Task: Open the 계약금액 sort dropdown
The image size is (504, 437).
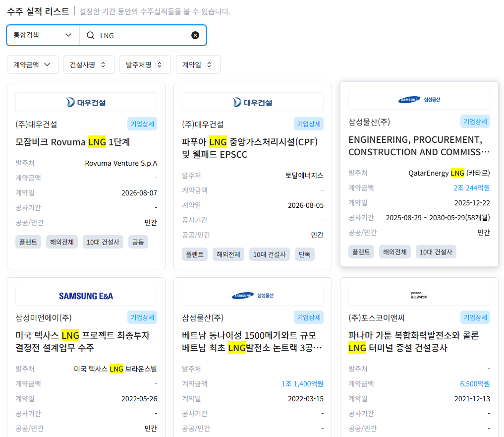Action: pos(33,64)
